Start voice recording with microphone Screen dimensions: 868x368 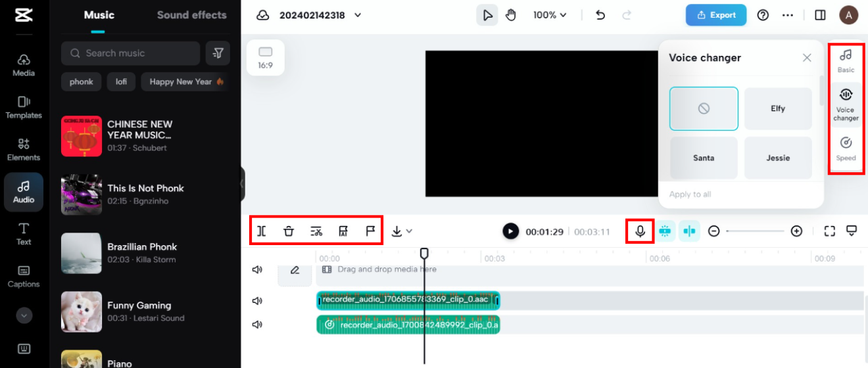640,231
